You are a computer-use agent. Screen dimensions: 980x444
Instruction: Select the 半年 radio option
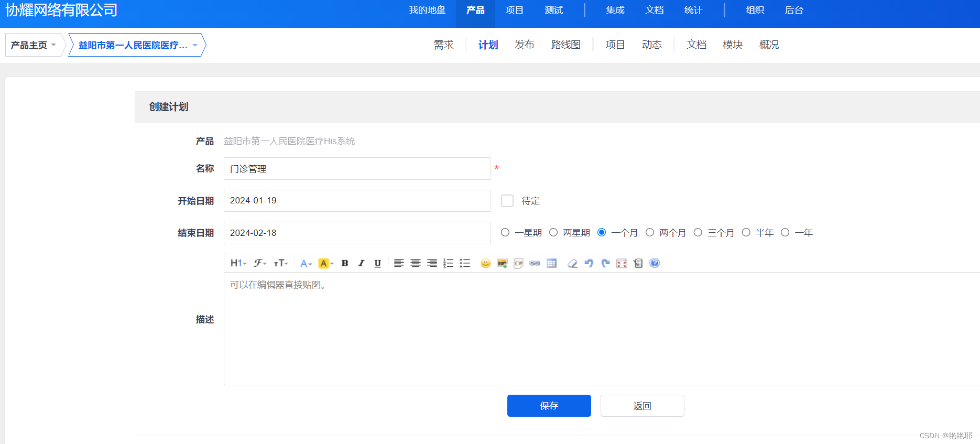pyautogui.click(x=746, y=232)
